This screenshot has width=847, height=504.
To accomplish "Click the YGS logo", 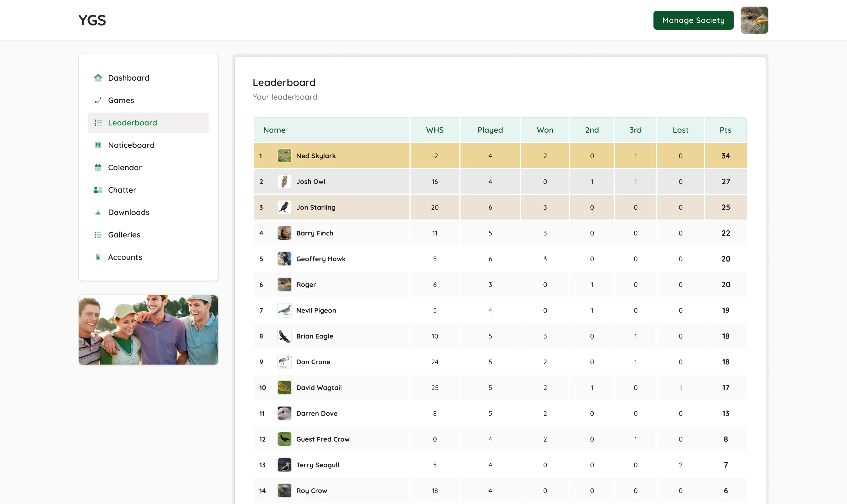I will (x=92, y=20).
